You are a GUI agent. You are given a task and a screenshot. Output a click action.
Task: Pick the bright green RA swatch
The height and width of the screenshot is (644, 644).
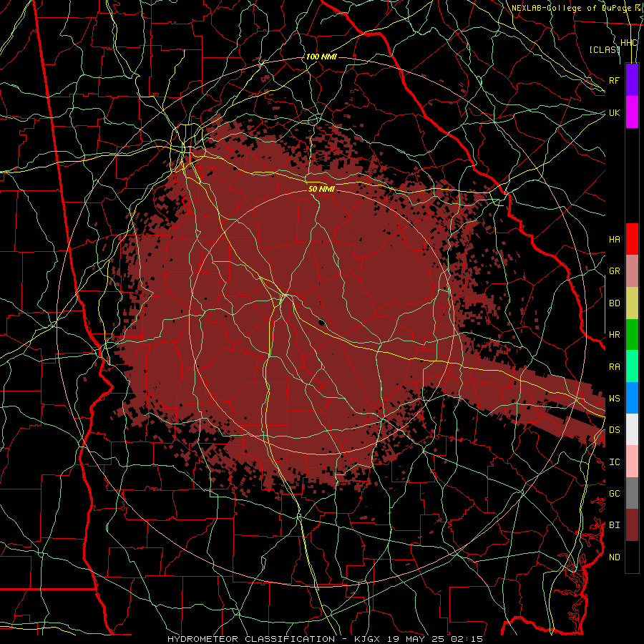[x=632, y=366]
